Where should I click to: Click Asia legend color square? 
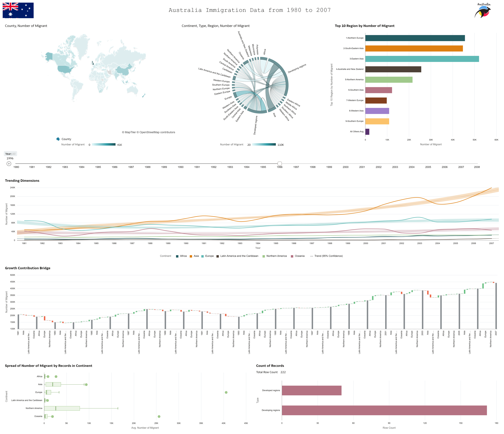[191, 256]
